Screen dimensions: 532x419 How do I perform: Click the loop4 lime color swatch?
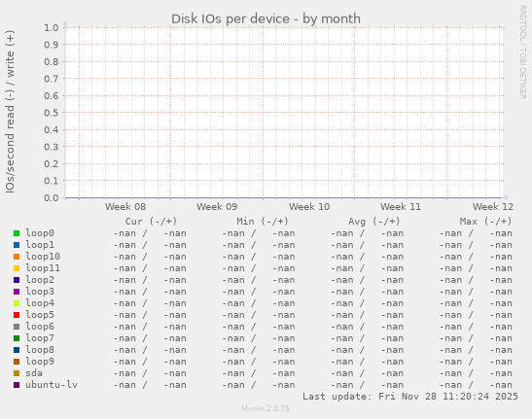tap(17, 303)
